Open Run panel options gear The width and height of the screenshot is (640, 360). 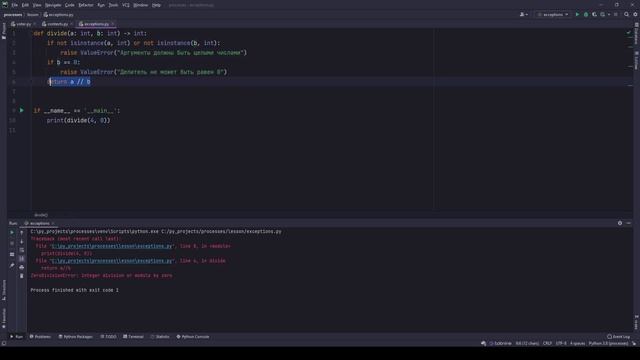point(620,223)
